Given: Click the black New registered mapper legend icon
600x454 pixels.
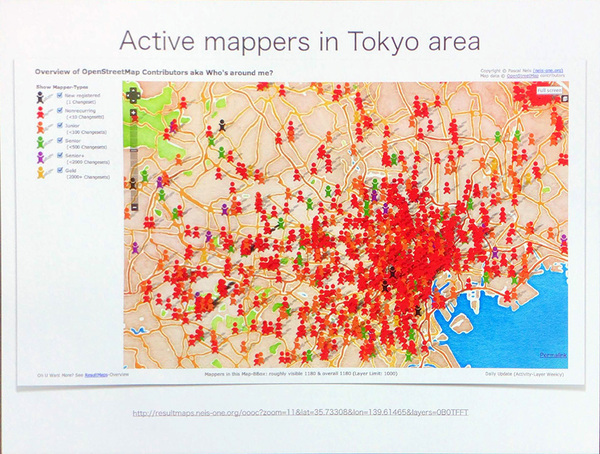Looking at the screenshot, I should (42, 97).
